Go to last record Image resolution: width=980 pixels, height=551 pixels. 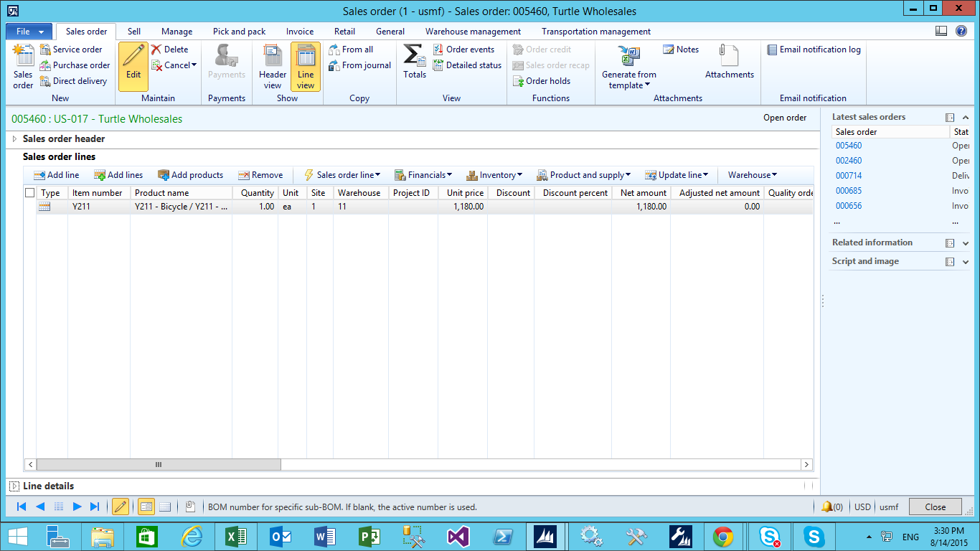point(95,507)
